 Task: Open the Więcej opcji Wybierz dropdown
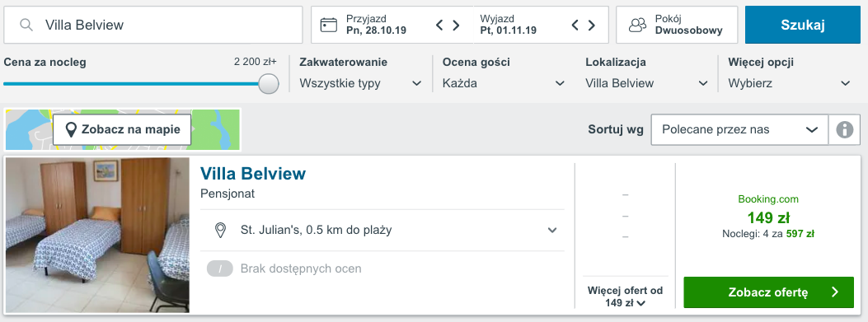click(x=790, y=83)
